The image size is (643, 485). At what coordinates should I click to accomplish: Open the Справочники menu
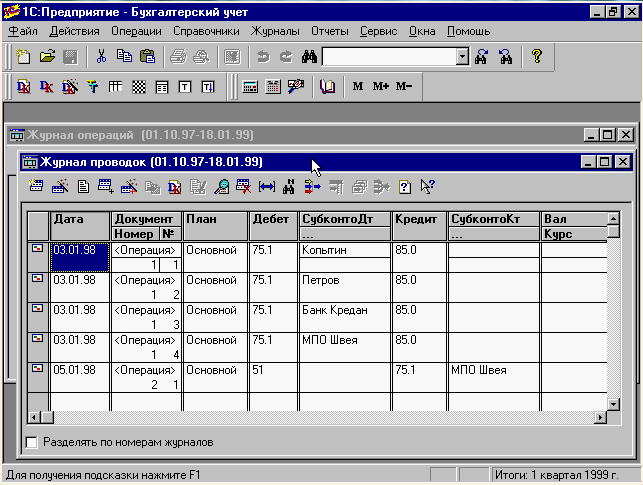click(206, 31)
